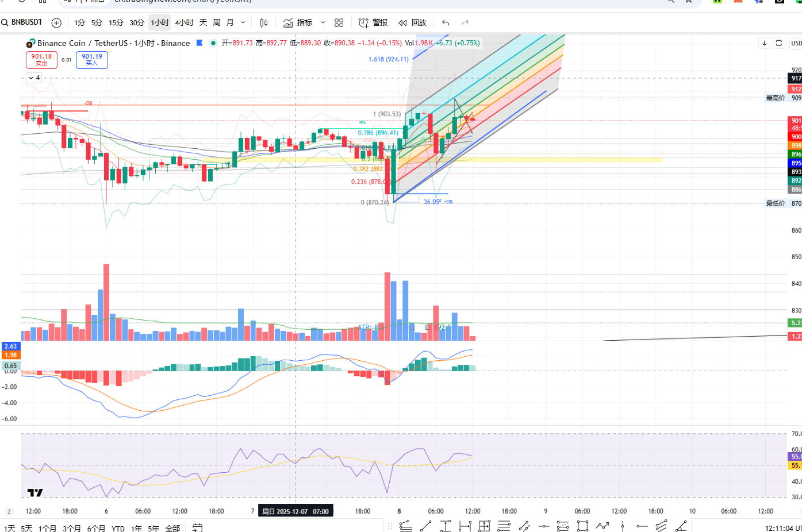Expand the favorite indicators dropdown arrow
This screenshot has height=532, width=802.
323,22
